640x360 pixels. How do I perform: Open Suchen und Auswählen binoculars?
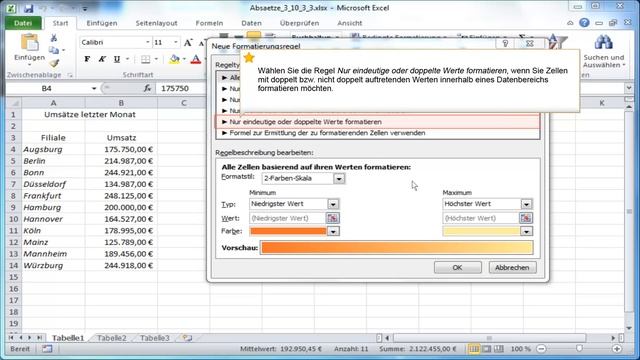coord(603,51)
